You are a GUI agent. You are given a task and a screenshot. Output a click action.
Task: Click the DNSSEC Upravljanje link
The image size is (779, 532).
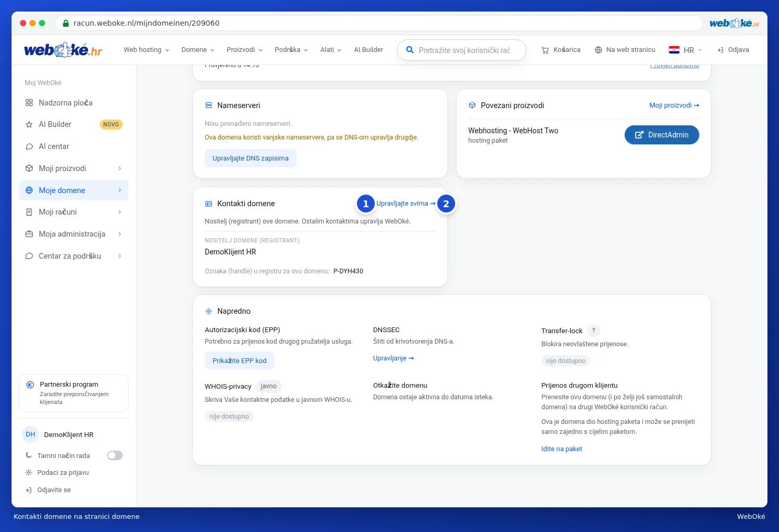(394, 358)
